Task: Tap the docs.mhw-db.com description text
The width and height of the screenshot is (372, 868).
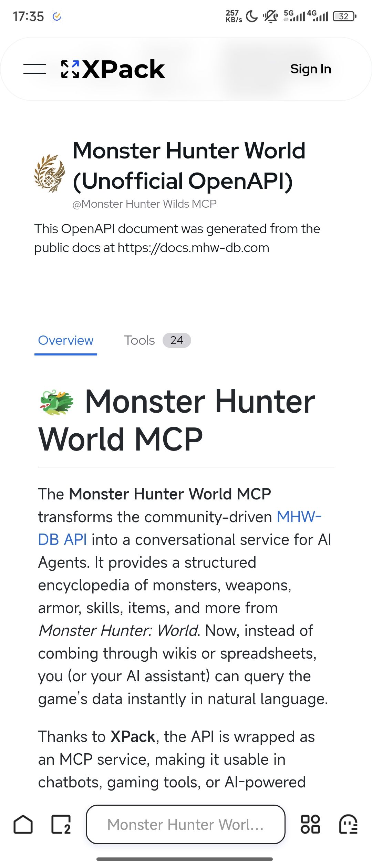Action: 177,238
